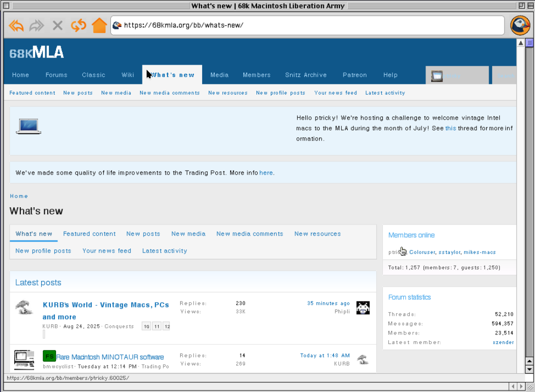
Task: Open KURB avatar beside KURB's World thread
Action: coord(24,307)
